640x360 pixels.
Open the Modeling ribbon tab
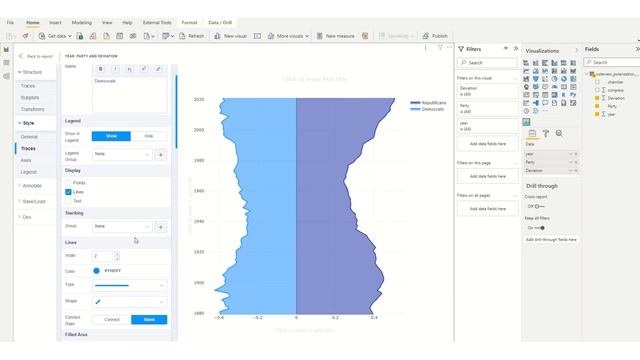(x=82, y=22)
